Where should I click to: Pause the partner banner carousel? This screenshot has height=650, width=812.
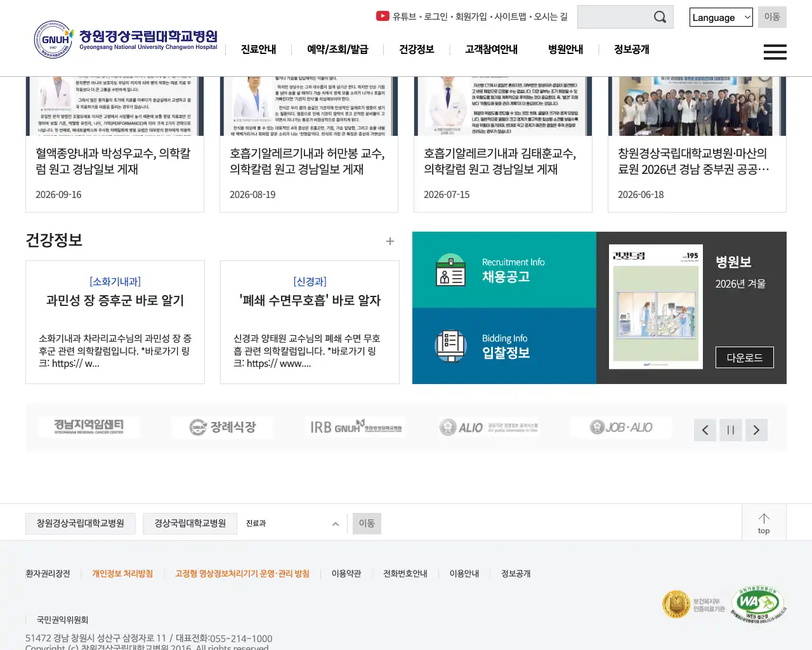(731, 430)
